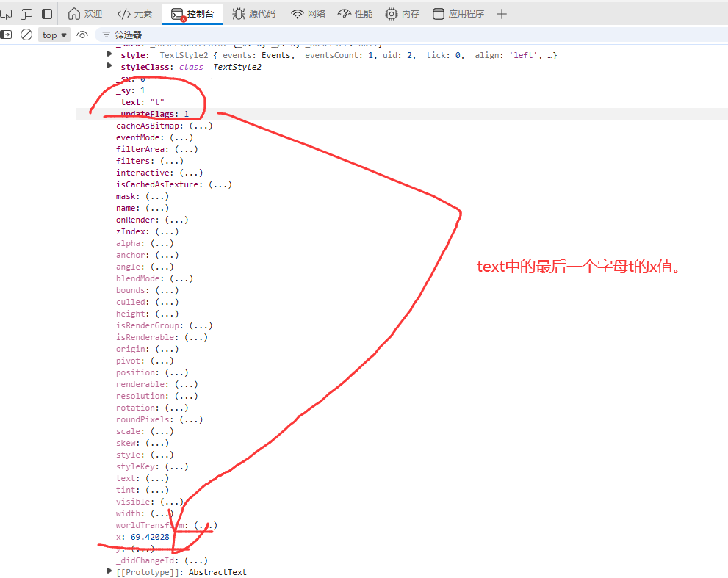Click the eye live expression icon
Image resolution: width=728 pixels, height=578 pixels.
click(82, 35)
